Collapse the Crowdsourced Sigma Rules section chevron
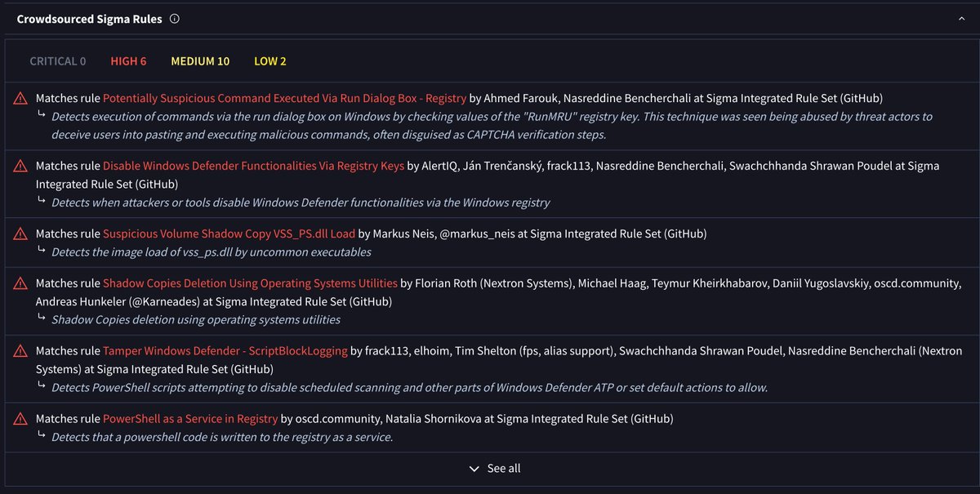The height and width of the screenshot is (494, 980). (962, 19)
